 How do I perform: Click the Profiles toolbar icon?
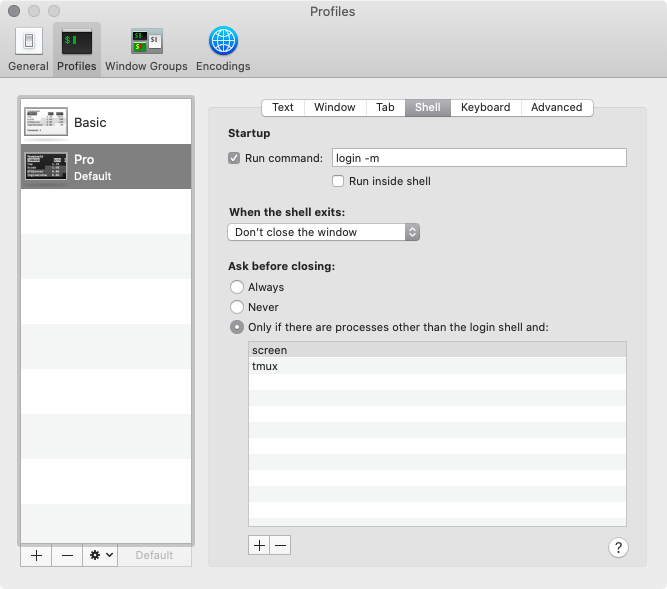[x=77, y=48]
